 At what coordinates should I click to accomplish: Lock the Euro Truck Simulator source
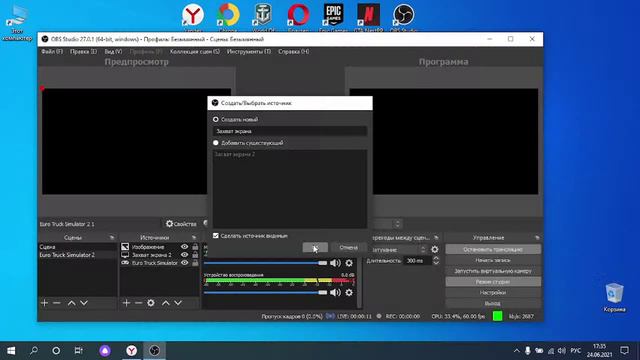(x=195, y=263)
